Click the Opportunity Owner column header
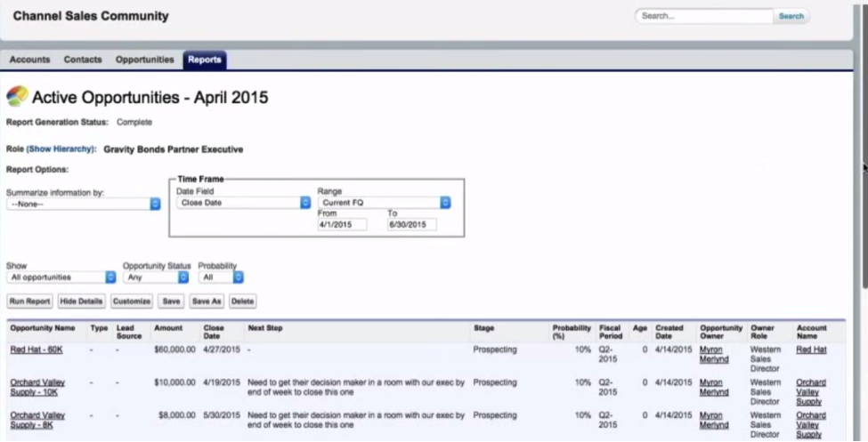 pos(721,332)
